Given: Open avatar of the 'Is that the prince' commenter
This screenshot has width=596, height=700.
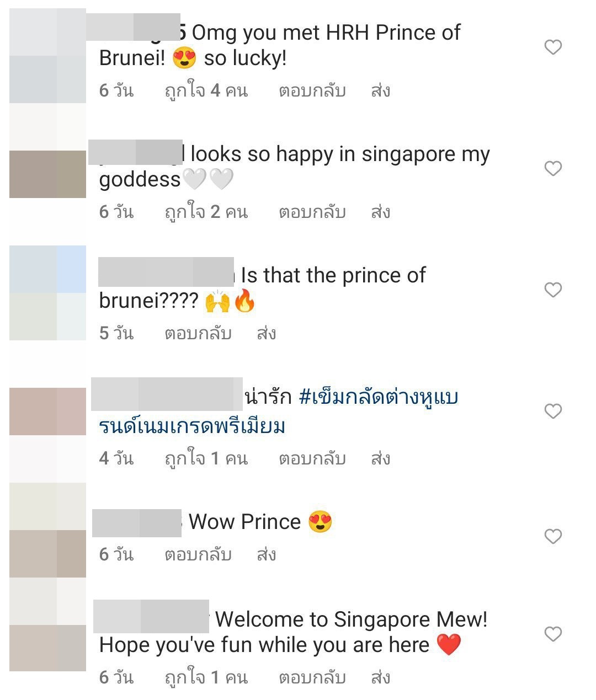Looking at the screenshot, I should point(48,293).
